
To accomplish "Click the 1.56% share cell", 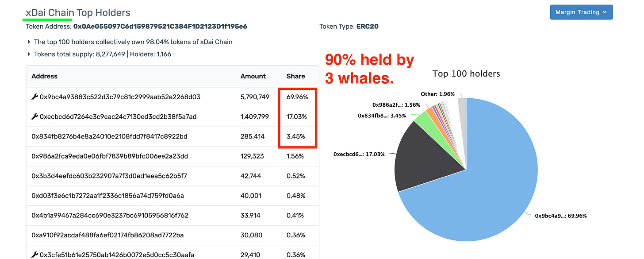I will pyautogui.click(x=295, y=156).
